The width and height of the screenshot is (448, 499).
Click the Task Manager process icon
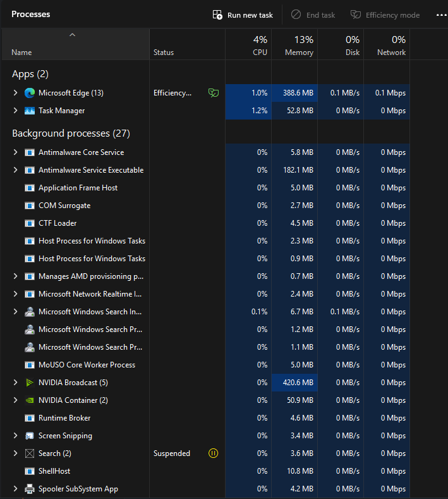[29, 111]
